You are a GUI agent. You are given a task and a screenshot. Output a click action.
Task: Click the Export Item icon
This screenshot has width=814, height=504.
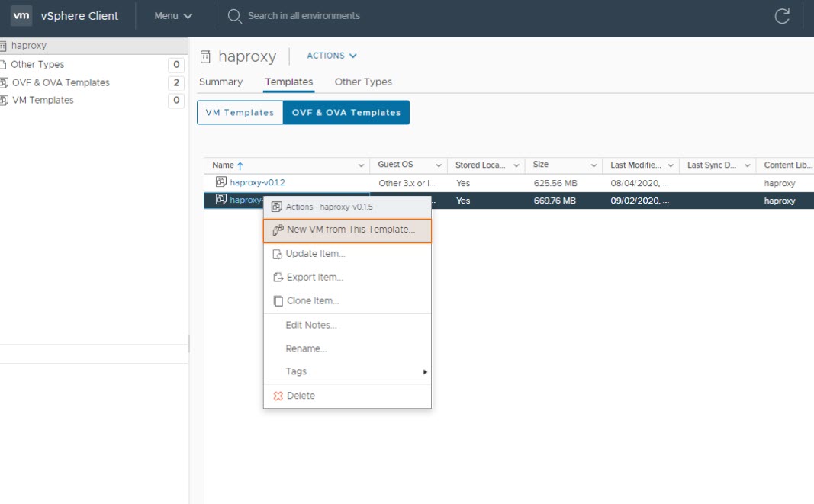coord(278,278)
